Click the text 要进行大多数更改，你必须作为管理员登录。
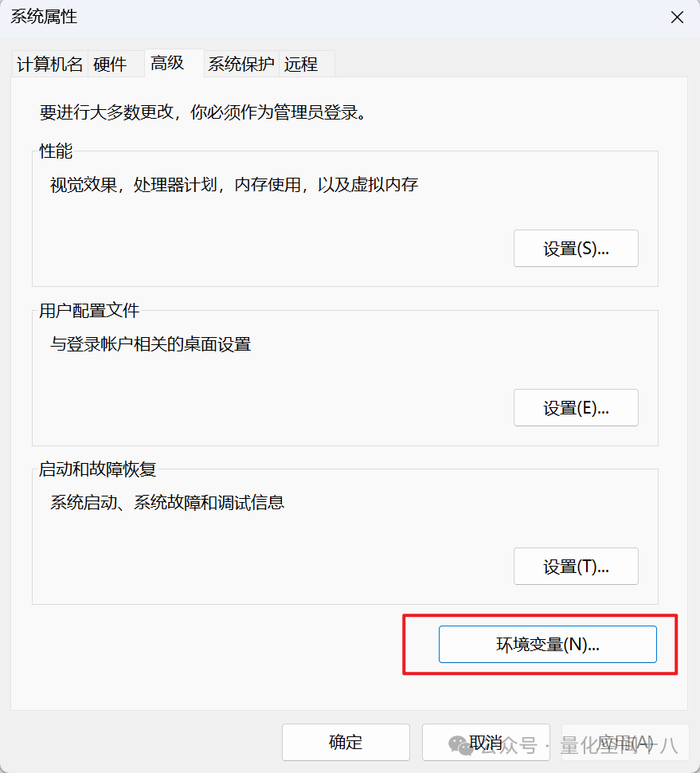 [x=203, y=112]
